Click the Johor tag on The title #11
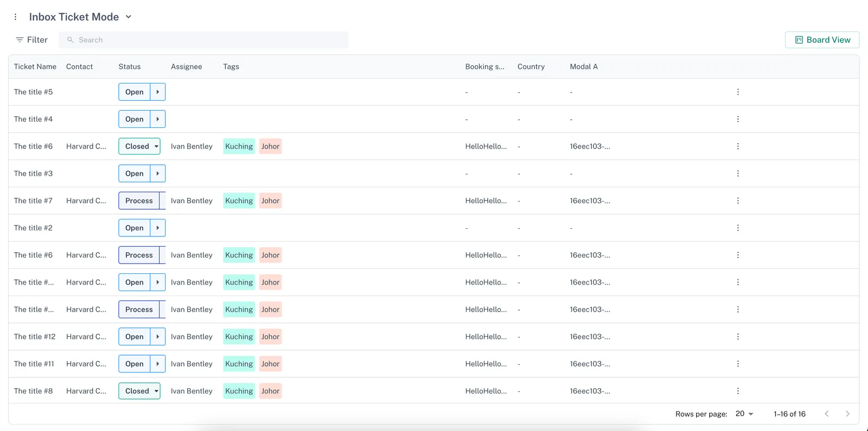 click(x=270, y=364)
